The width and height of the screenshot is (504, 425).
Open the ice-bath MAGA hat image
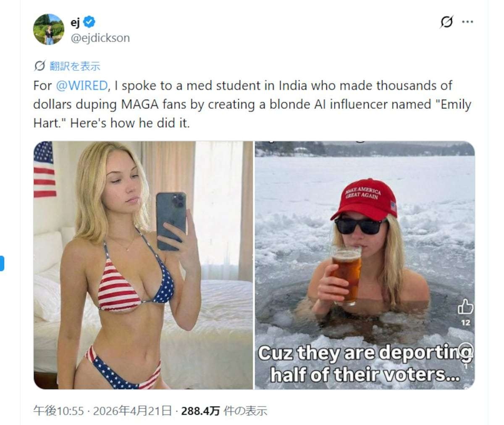(365, 265)
